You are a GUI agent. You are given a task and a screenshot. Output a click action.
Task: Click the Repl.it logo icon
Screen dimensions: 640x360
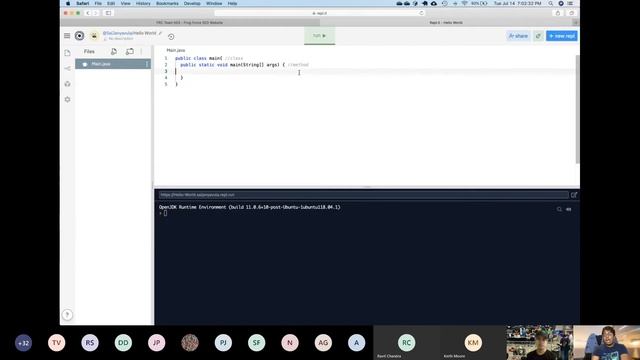(x=79, y=36)
